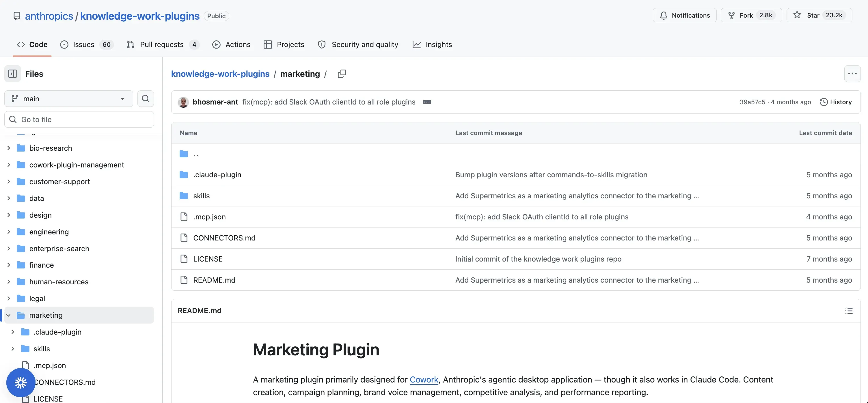This screenshot has width=868, height=403.
Task: Click the .claude-plugin folder icon in table
Action: pos(184,175)
